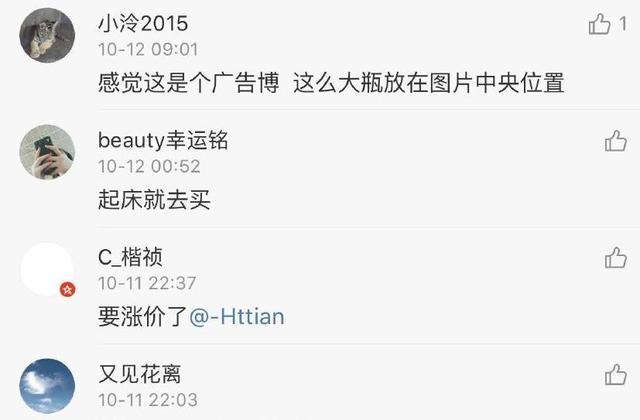Open username 又见花离

pyautogui.click(x=140, y=374)
